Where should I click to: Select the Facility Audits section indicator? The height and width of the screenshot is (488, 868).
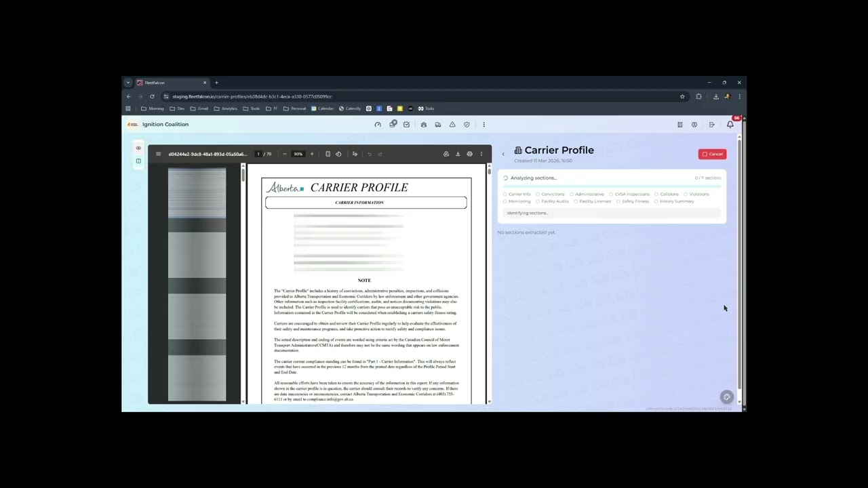[x=552, y=201]
